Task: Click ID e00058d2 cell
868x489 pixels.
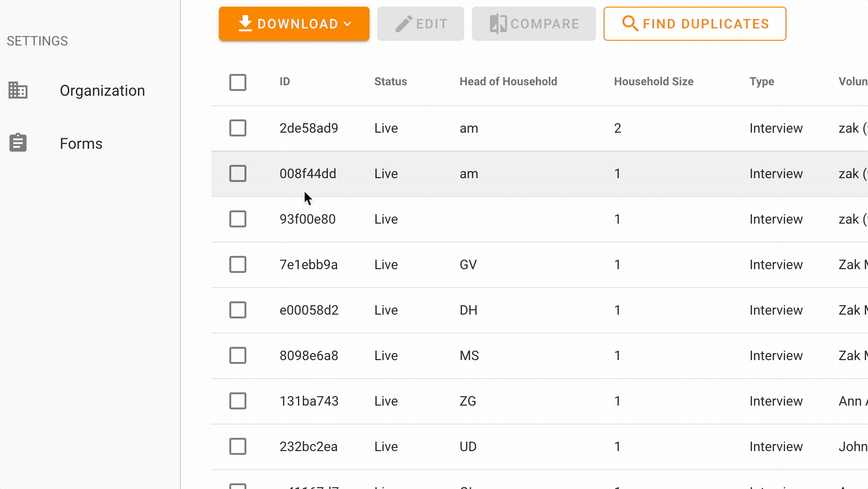Action: click(x=309, y=310)
